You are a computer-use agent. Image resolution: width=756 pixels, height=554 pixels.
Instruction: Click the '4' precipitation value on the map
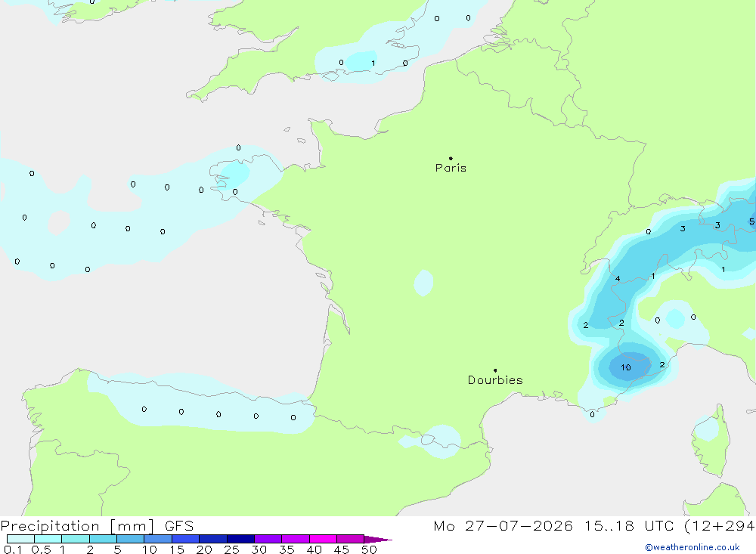(x=618, y=279)
